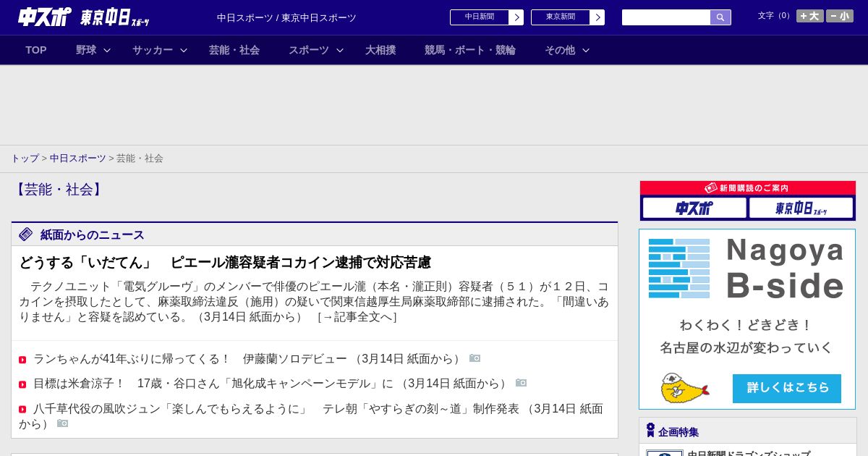This screenshot has height=456, width=868.
Task: Click the →記事全文へ link
Action: point(357,317)
